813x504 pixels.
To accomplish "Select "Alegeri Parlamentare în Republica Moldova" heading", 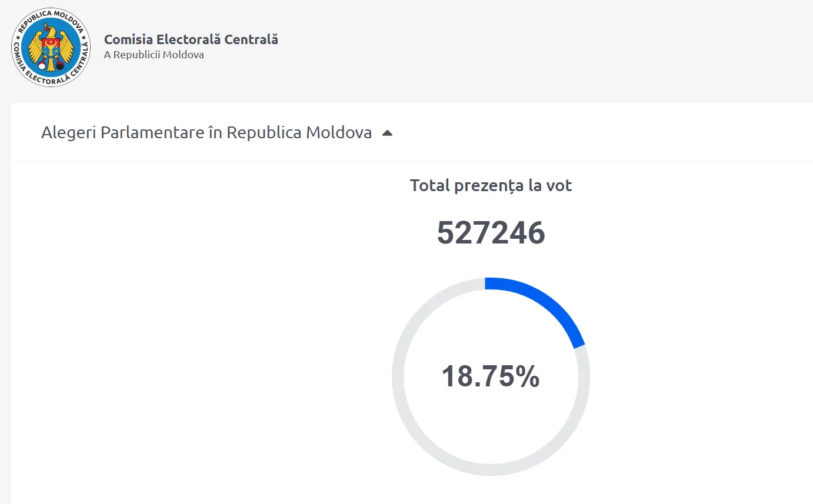I will pyautogui.click(x=206, y=133).
